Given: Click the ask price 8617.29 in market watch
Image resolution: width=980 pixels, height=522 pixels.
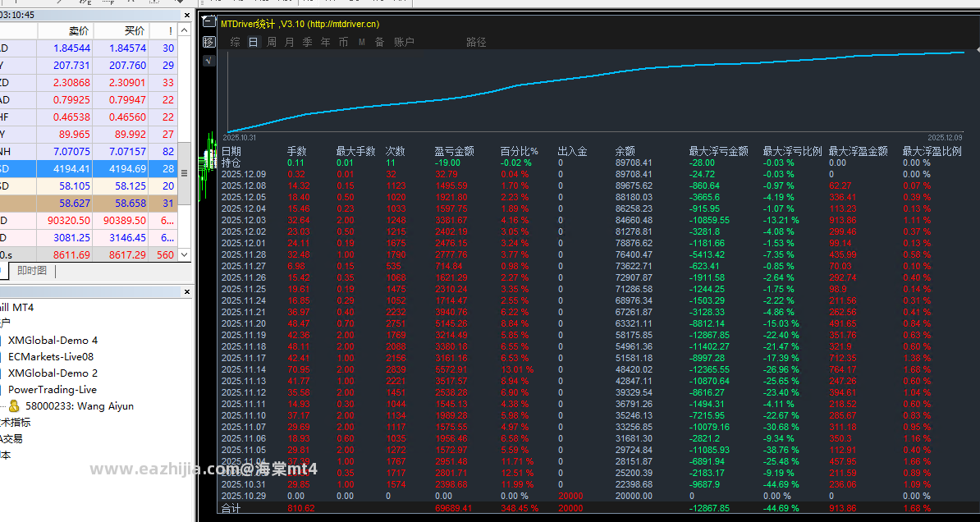Looking at the screenshot, I should pyautogui.click(x=127, y=254).
